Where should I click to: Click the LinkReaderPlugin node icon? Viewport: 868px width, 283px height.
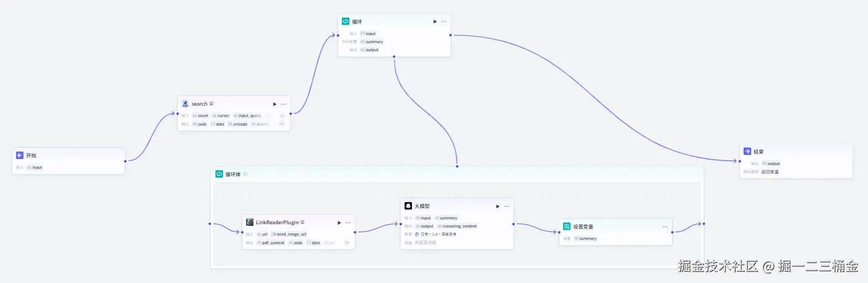[x=250, y=222]
